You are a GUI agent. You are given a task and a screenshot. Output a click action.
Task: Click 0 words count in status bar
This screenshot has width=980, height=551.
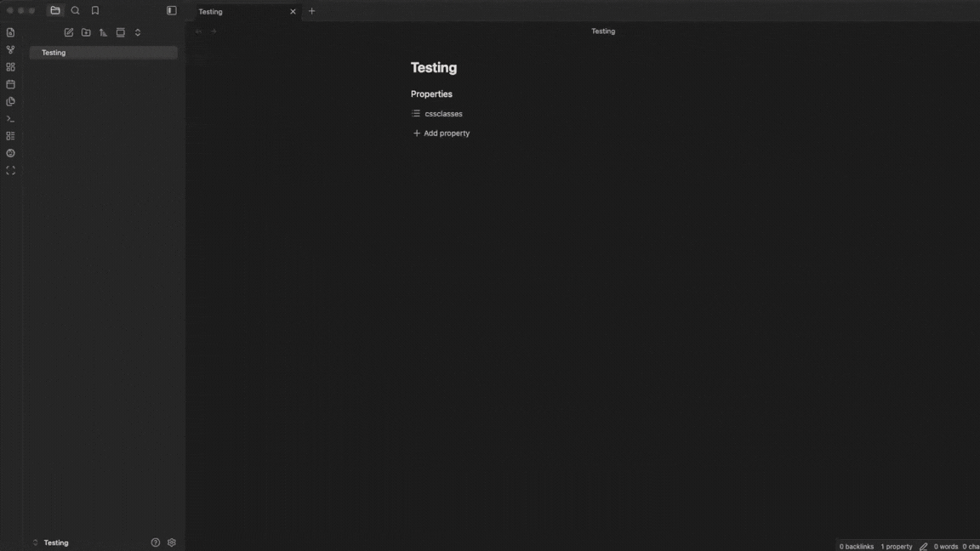coord(946,546)
